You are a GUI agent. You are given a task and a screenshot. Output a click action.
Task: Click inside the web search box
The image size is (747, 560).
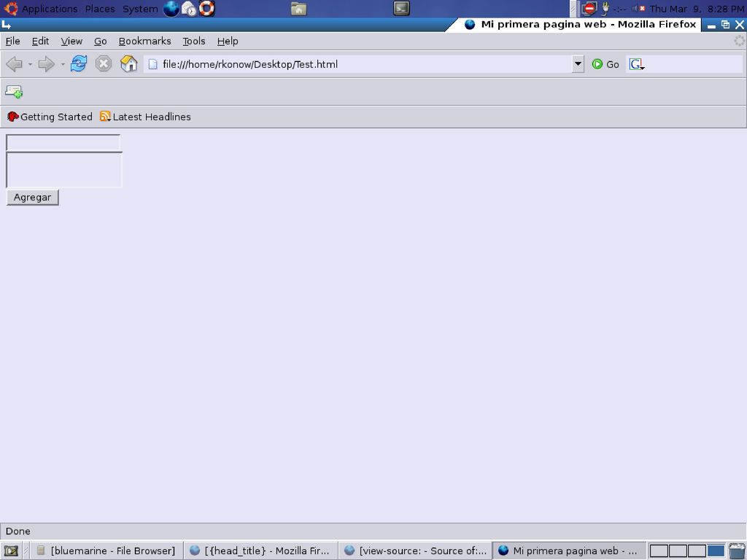[x=694, y=64]
